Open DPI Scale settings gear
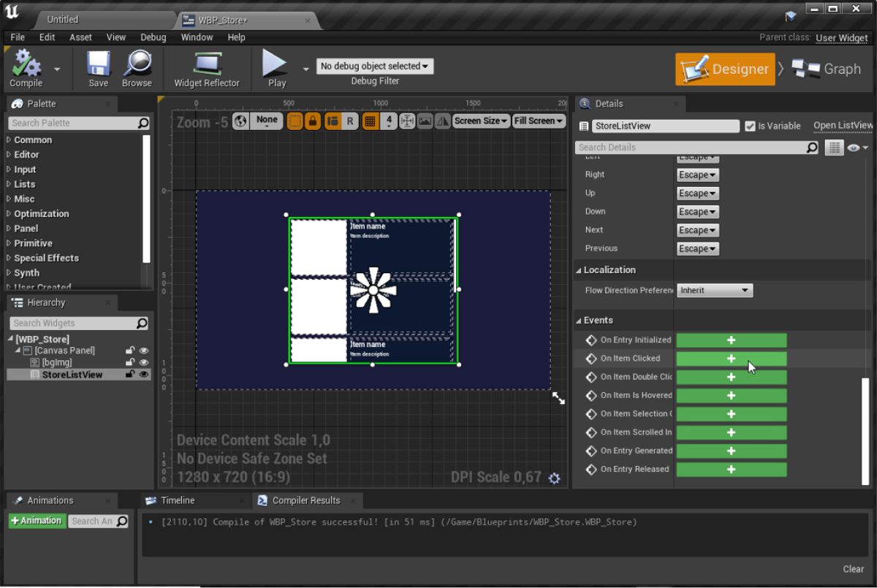Screen dimensions: 877x588 click(554, 478)
